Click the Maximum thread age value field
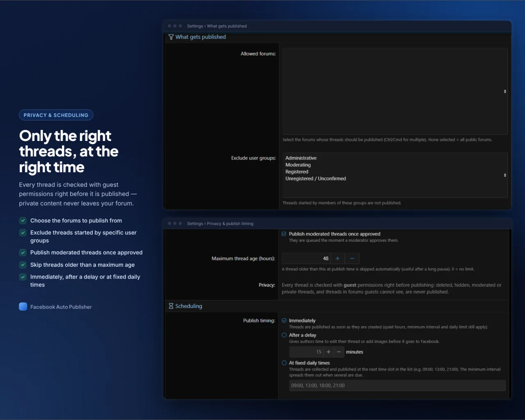Viewport: 525px width, 420px height. tap(306, 259)
